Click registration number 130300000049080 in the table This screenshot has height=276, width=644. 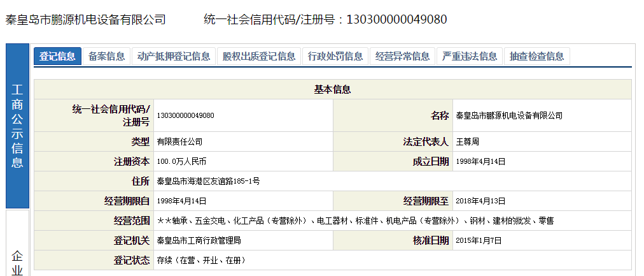(185, 115)
